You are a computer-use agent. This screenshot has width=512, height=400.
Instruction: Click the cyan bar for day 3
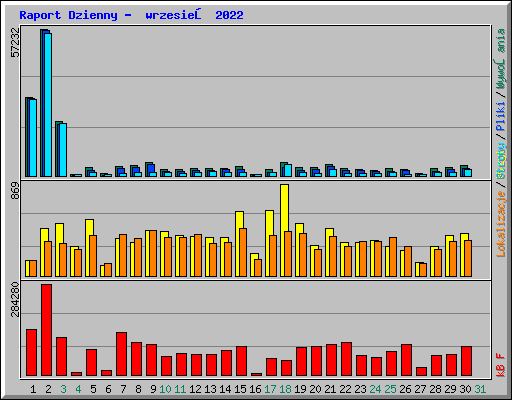coord(63,150)
